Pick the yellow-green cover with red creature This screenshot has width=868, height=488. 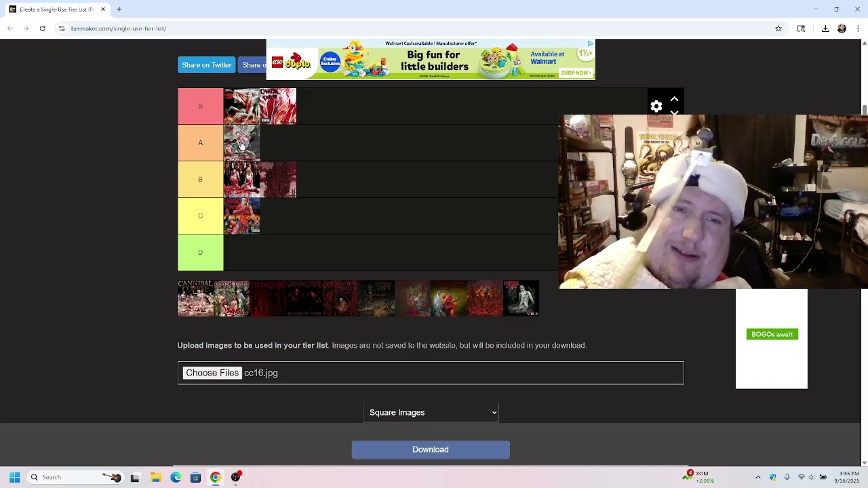click(449, 298)
